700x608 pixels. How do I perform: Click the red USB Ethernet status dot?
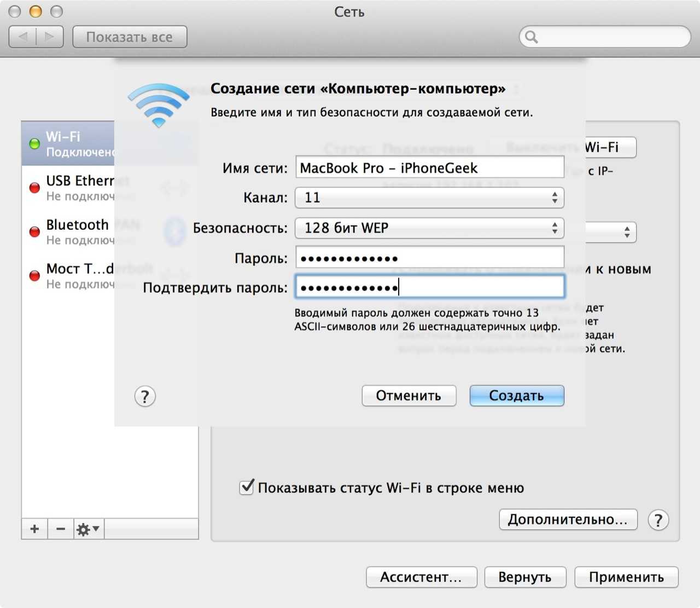[34, 188]
